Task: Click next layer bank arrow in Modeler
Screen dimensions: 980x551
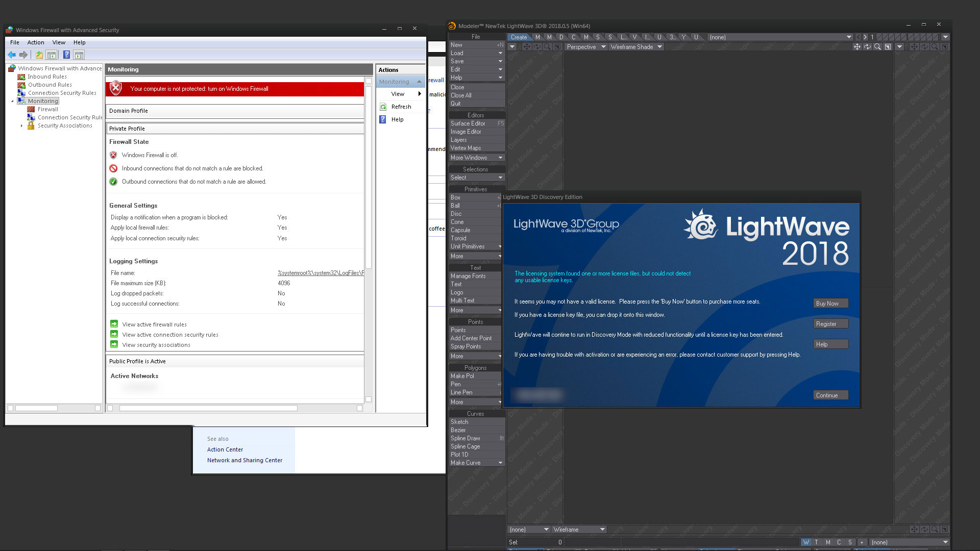Action: (x=865, y=37)
